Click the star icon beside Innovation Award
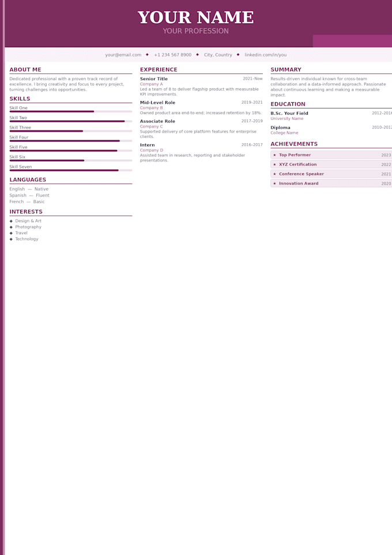Screen dimensions: 392x555 274,183
